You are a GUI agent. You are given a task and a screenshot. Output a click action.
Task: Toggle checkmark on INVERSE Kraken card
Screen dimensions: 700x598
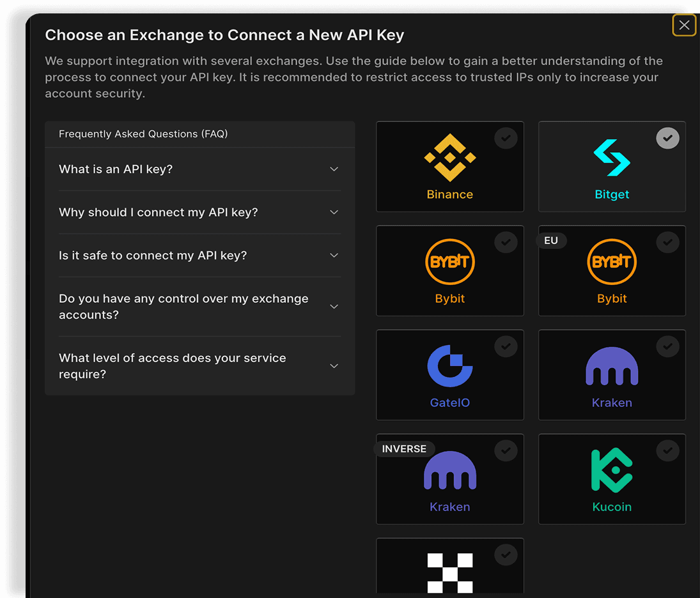(x=506, y=450)
